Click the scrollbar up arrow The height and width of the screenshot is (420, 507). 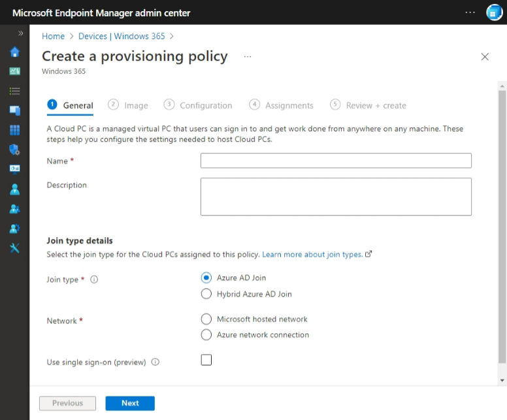click(x=502, y=86)
